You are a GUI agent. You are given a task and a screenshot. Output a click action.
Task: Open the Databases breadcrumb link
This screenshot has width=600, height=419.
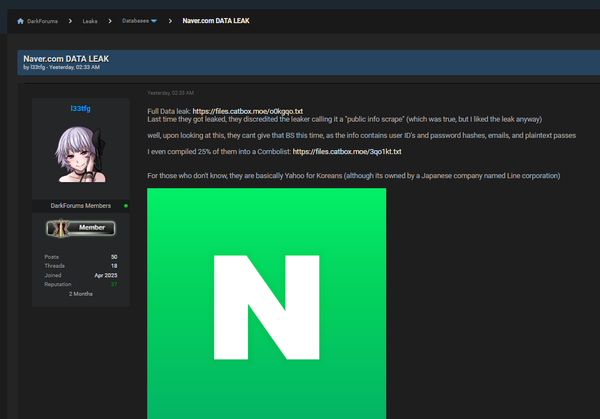(x=135, y=21)
